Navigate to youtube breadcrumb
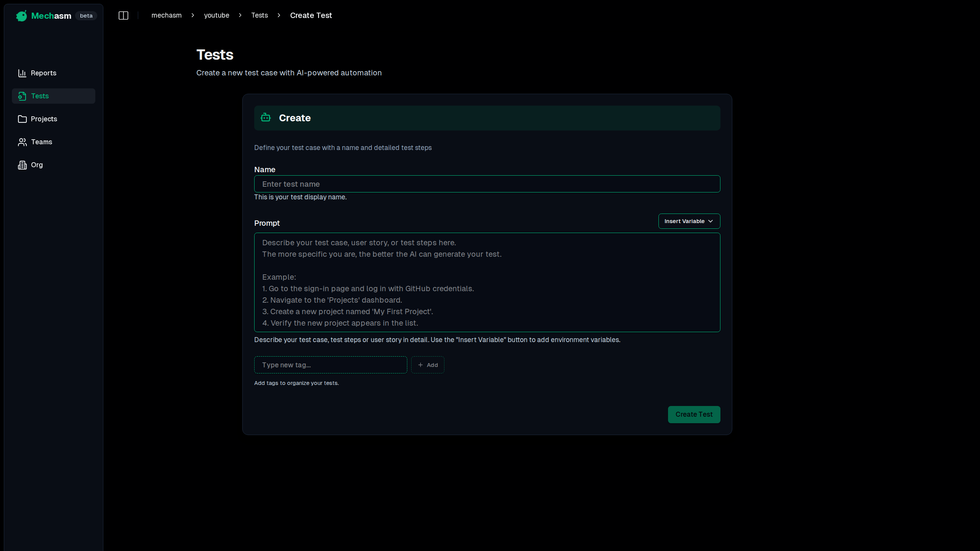 click(x=217, y=15)
